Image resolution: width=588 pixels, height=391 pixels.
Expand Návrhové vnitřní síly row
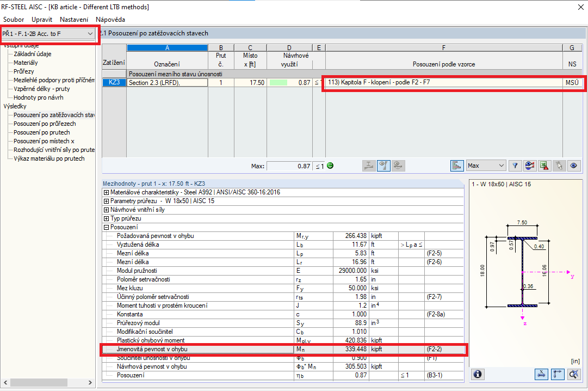tap(106, 210)
